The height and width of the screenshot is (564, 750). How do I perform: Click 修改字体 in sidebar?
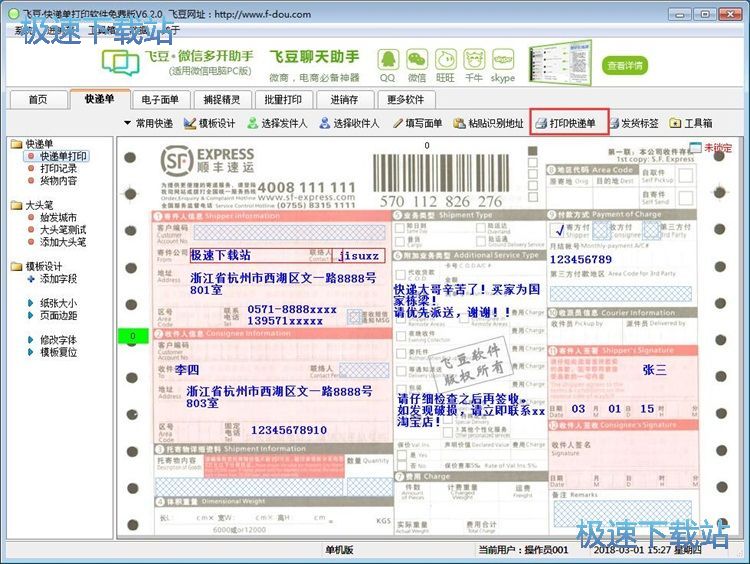[x=53, y=340]
